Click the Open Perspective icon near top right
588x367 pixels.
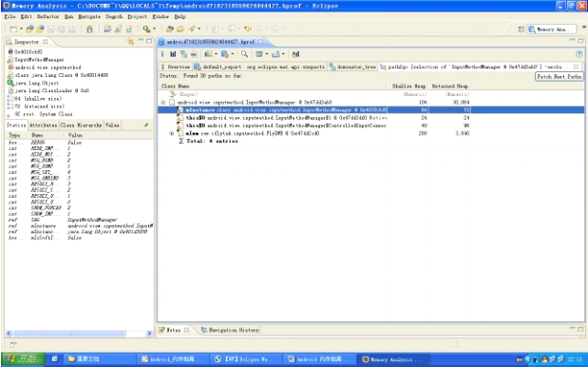[522, 29]
